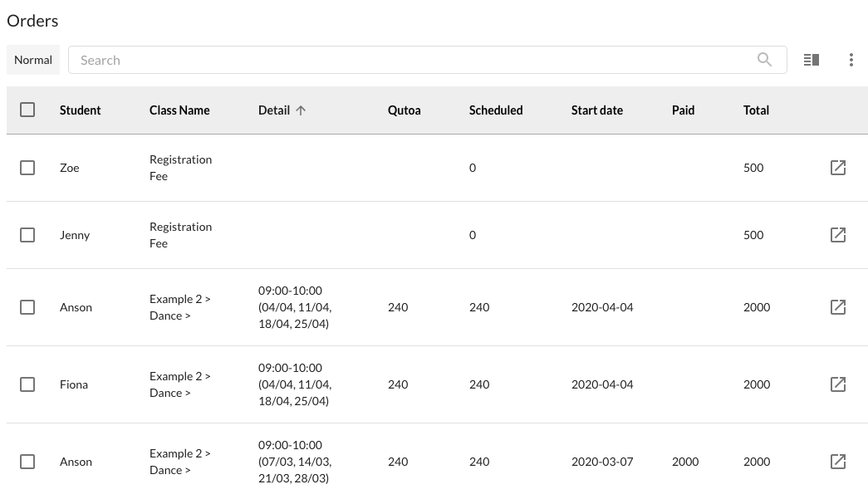Click the Scheduled column header
868x499 pixels.
pyautogui.click(x=496, y=110)
